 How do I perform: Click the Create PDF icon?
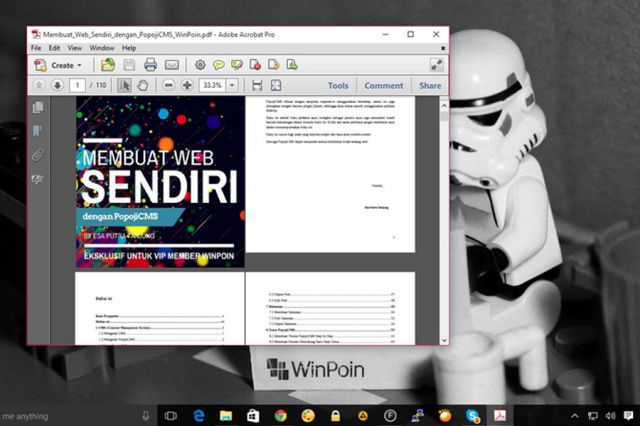click(41, 65)
